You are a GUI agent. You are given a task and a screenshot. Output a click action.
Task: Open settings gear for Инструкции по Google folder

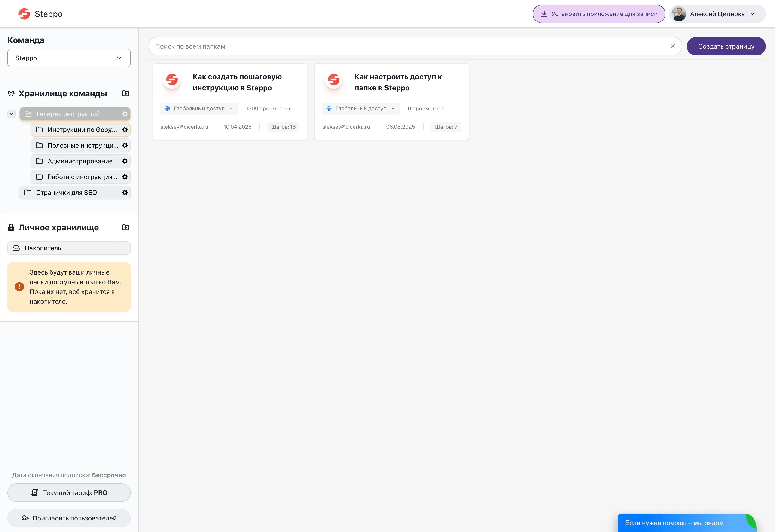click(x=125, y=130)
